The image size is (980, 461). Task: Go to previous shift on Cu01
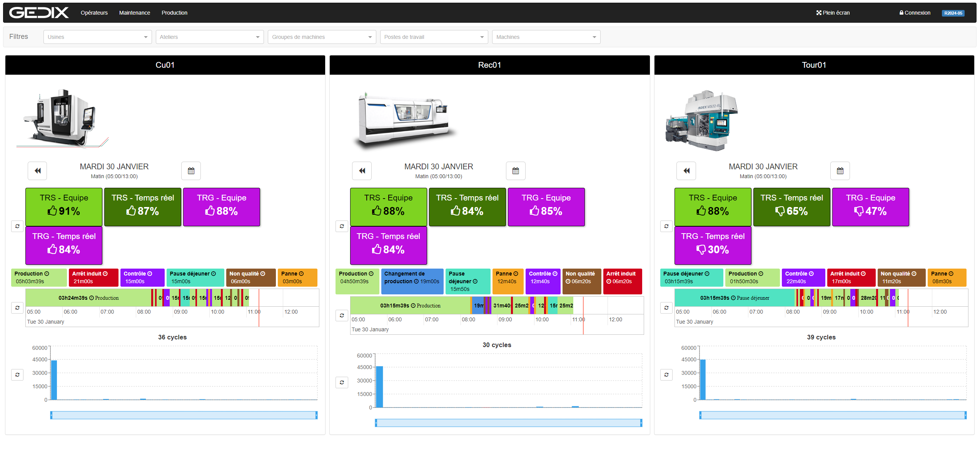click(37, 171)
